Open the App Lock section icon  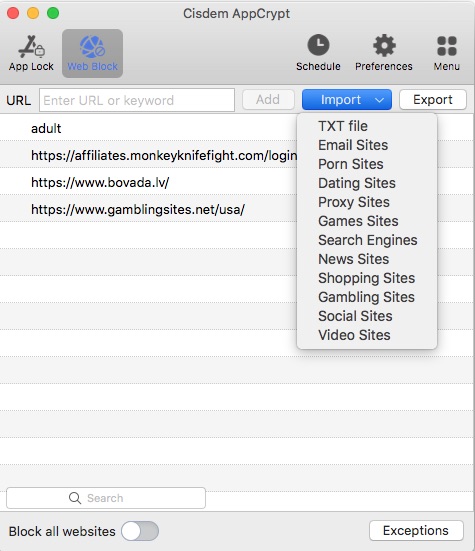coord(31,47)
